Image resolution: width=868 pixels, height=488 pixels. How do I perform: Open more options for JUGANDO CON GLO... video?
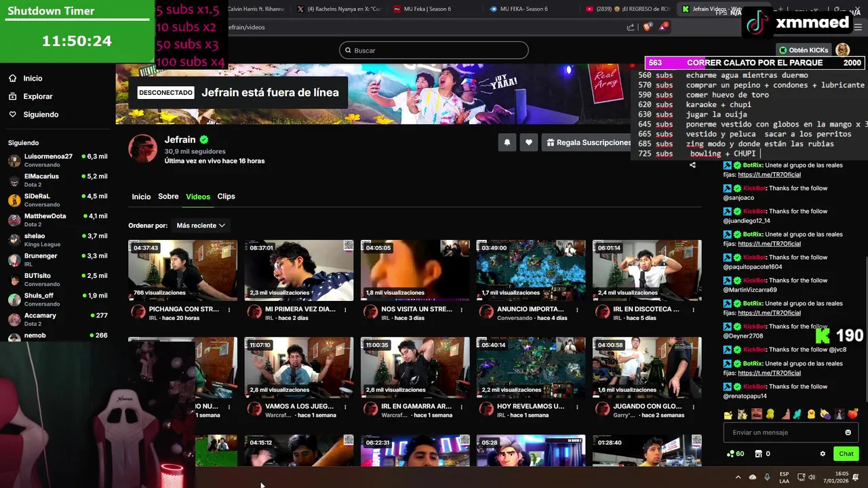[693, 407]
